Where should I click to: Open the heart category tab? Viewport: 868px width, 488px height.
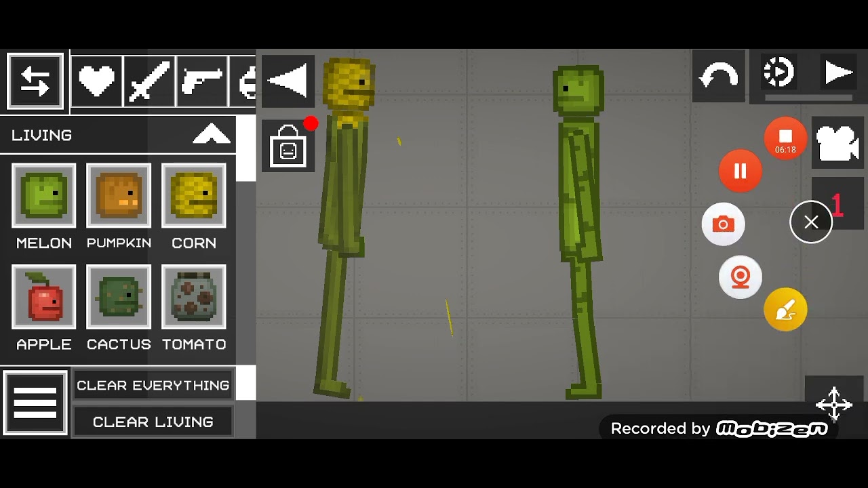point(97,81)
